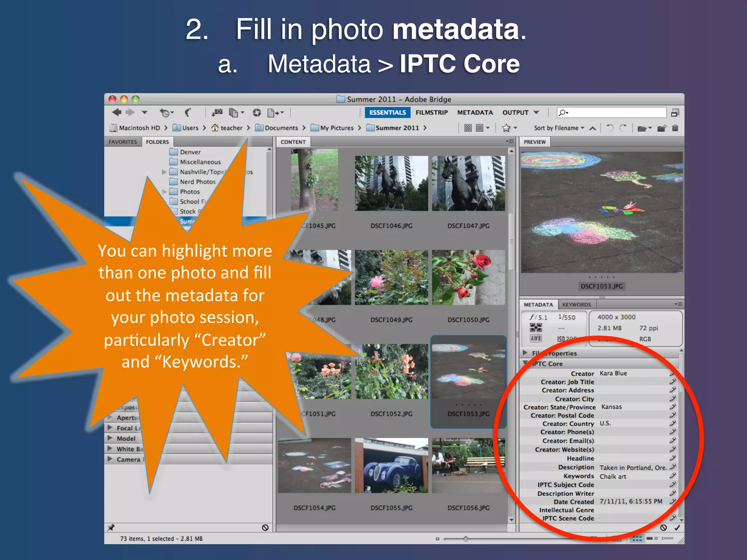
Task: Apply metadata changes with checkmark
Action: coord(677,528)
